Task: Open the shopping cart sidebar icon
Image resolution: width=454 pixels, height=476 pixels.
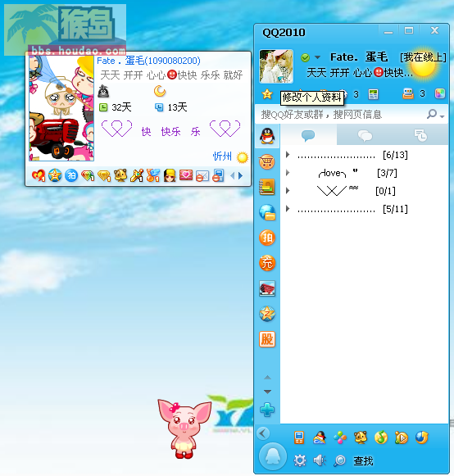Action: tap(267, 161)
